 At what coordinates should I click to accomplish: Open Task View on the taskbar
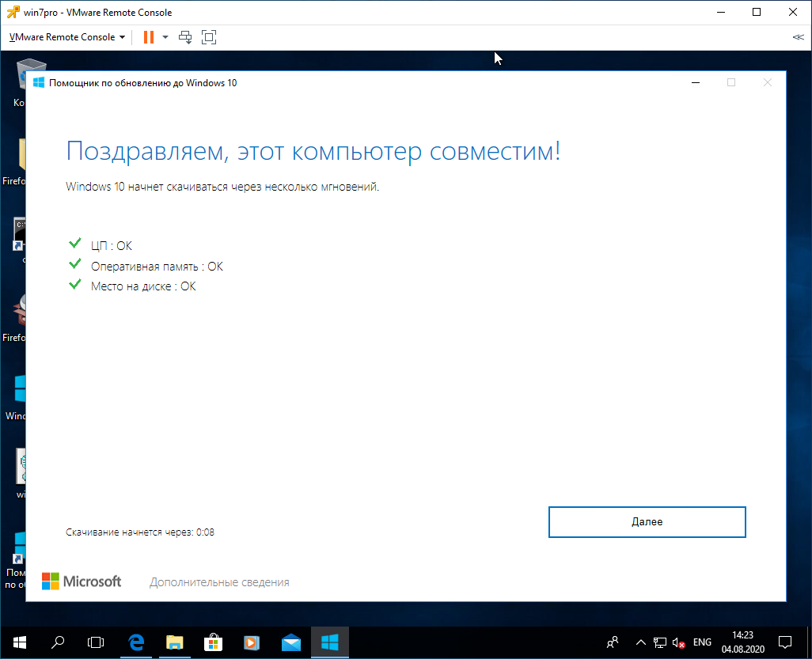point(96,642)
